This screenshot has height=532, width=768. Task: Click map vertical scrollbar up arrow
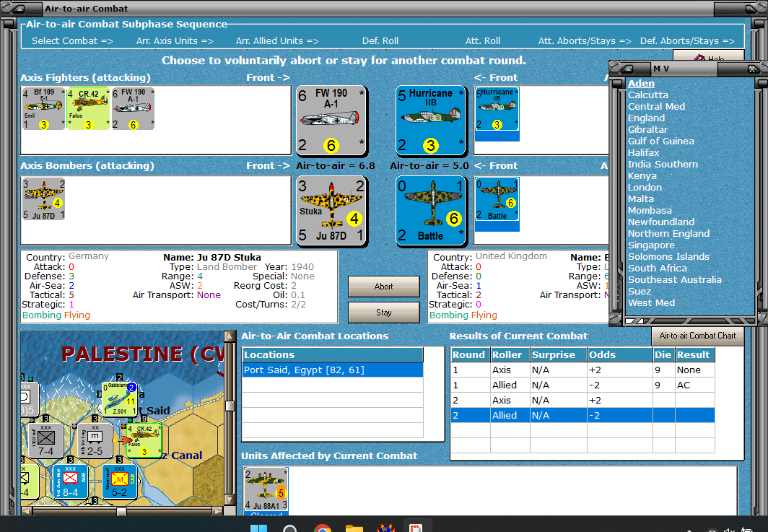(229, 336)
